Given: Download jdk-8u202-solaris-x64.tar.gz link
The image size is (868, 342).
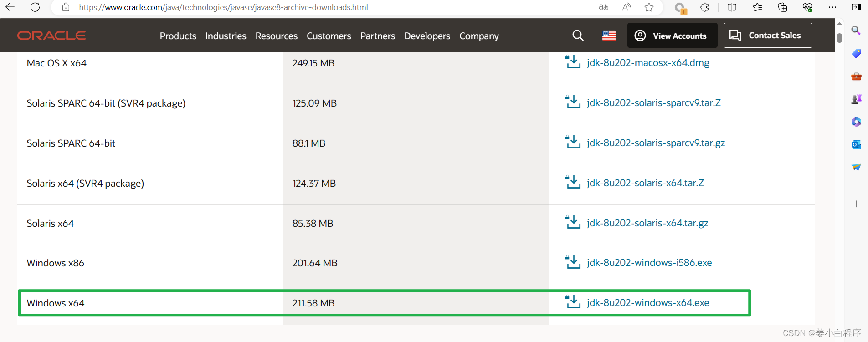Looking at the screenshot, I should click(647, 223).
